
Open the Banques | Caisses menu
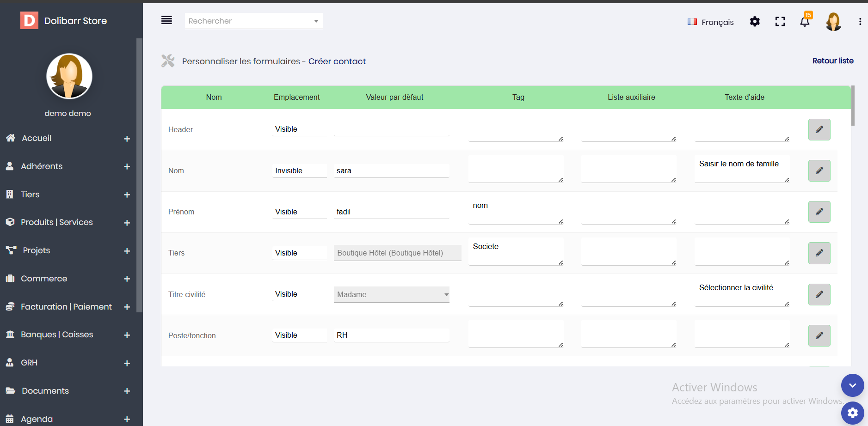click(57, 335)
